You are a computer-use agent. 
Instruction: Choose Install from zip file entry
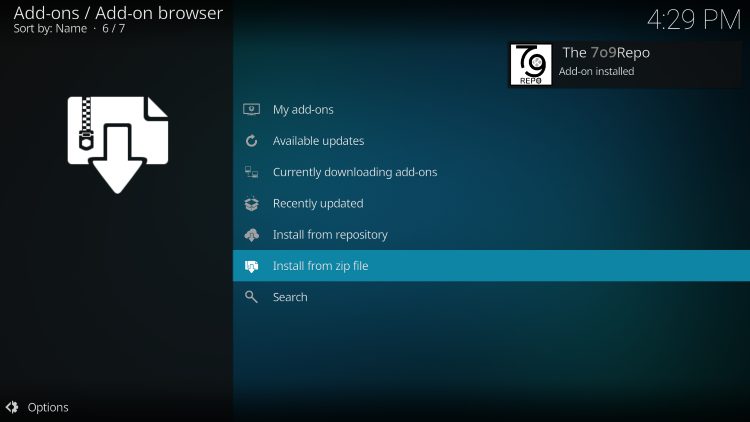491,266
